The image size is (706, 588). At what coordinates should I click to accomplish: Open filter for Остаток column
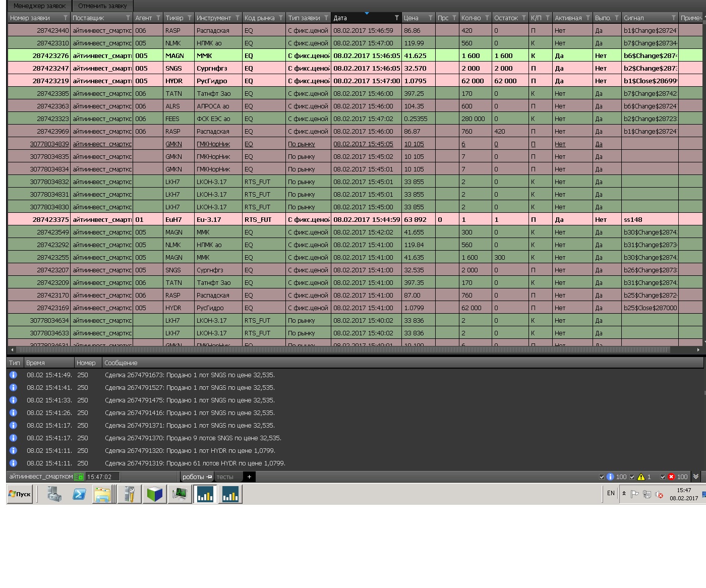[x=524, y=18]
